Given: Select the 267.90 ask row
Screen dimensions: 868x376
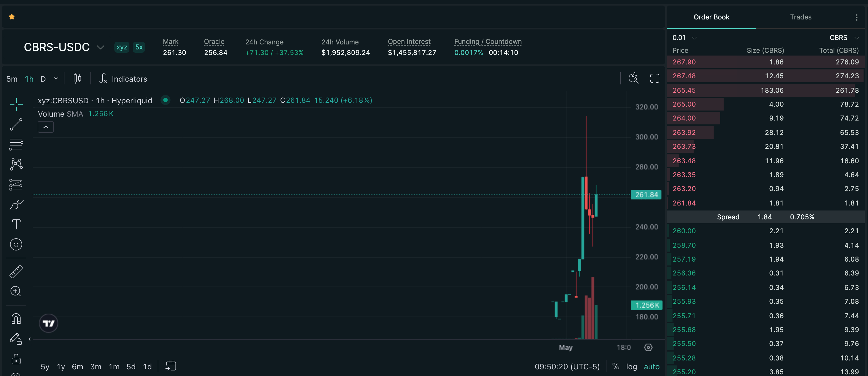Looking at the screenshot, I should point(766,62).
